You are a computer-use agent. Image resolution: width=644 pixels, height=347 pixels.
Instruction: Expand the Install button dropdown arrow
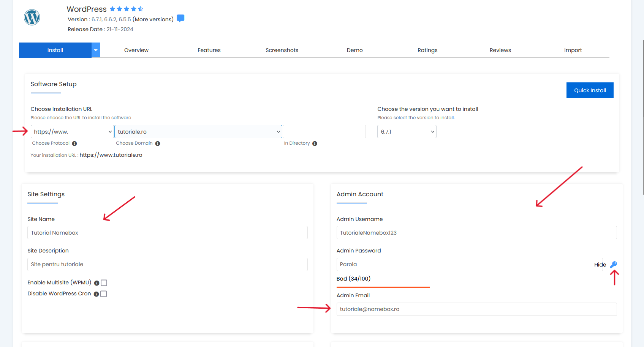coord(96,50)
